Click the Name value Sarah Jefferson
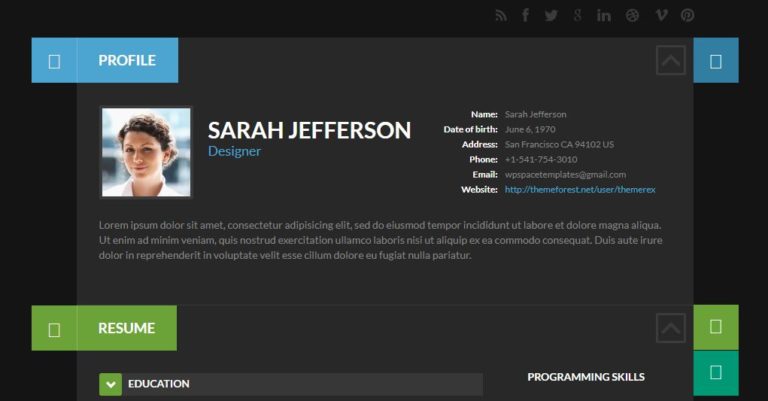 tap(535, 114)
